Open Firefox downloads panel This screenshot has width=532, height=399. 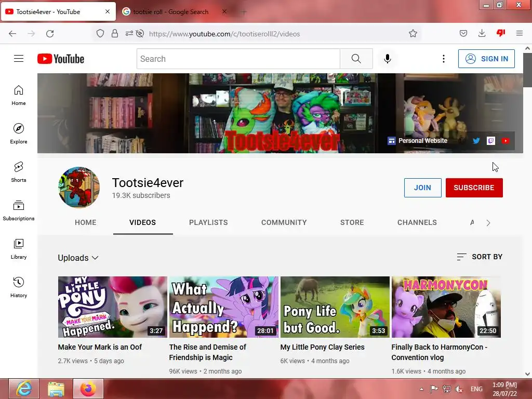(x=482, y=34)
